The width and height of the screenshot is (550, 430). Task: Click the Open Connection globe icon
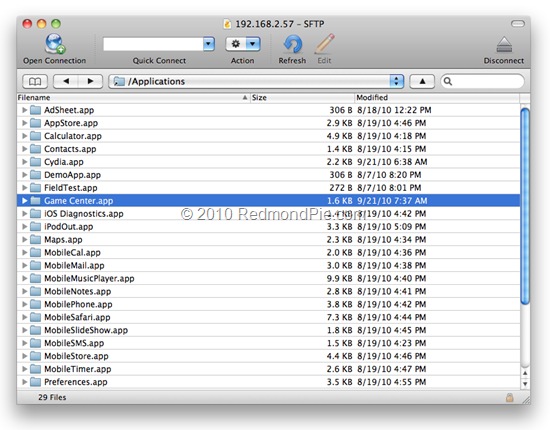pyautogui.click(x=55, y=43)
